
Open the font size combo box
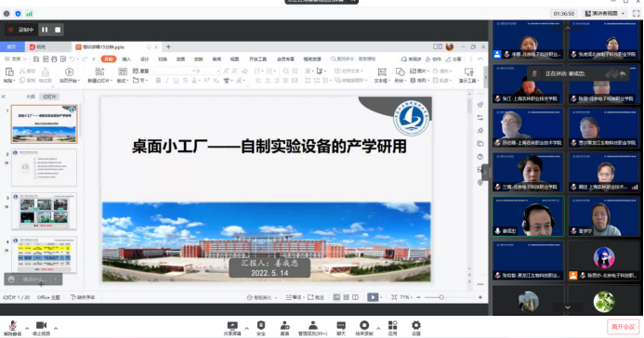point(208,71)
